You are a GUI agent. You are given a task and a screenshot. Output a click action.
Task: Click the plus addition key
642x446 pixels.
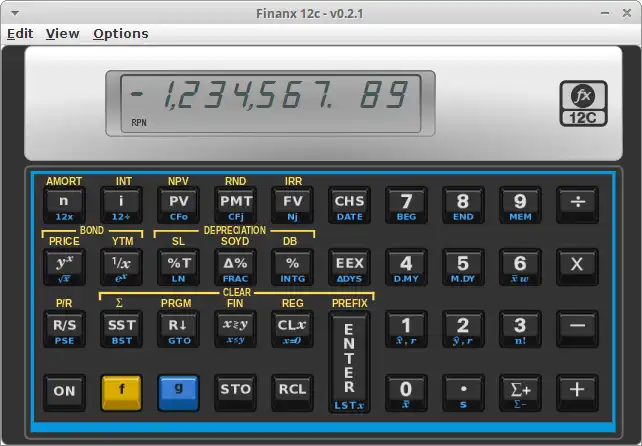(x=577, y=393)
